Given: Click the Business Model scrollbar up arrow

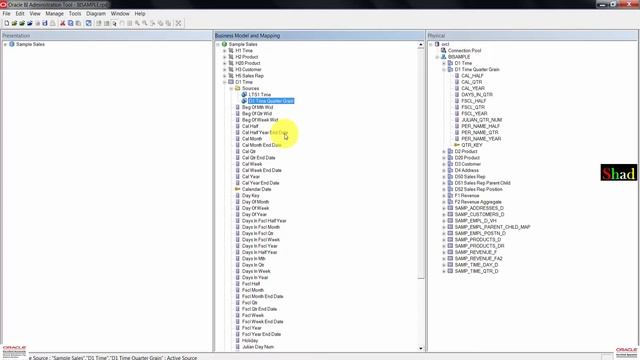Looking at the screenshot, I should point(421,44).
